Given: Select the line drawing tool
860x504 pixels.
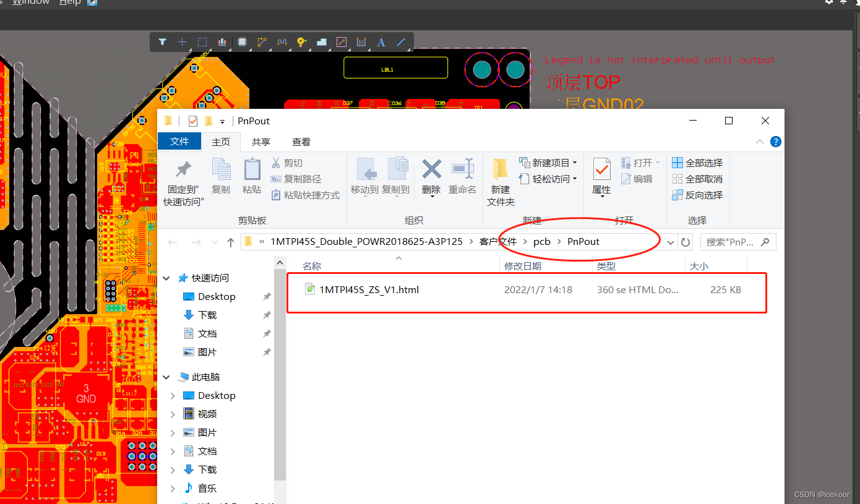Looking at the screenshot, I should click(400, 42).
